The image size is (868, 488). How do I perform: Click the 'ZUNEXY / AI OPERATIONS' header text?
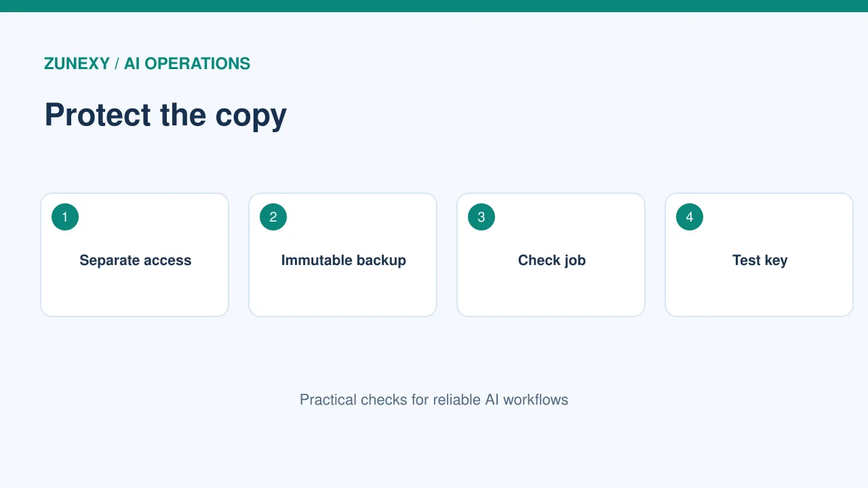point(147,64)
